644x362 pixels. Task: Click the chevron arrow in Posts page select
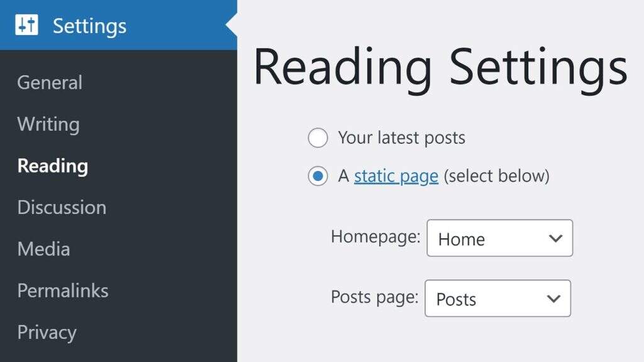pyautogui.click(x=553, y=299)
